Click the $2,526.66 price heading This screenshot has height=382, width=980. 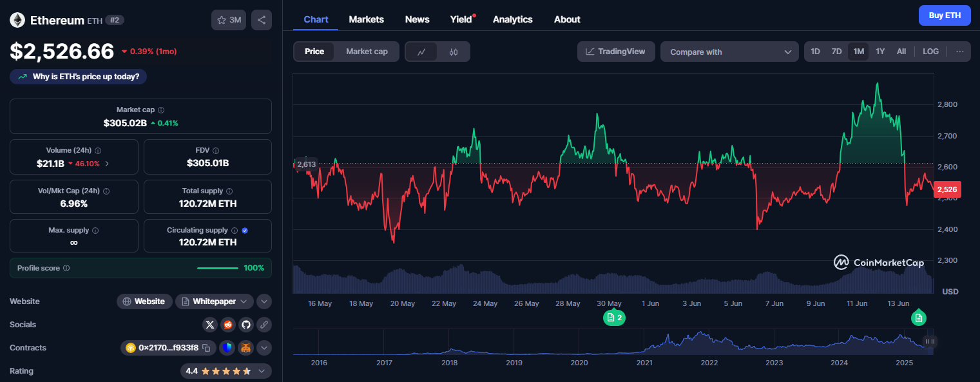[x=62, y=50]
